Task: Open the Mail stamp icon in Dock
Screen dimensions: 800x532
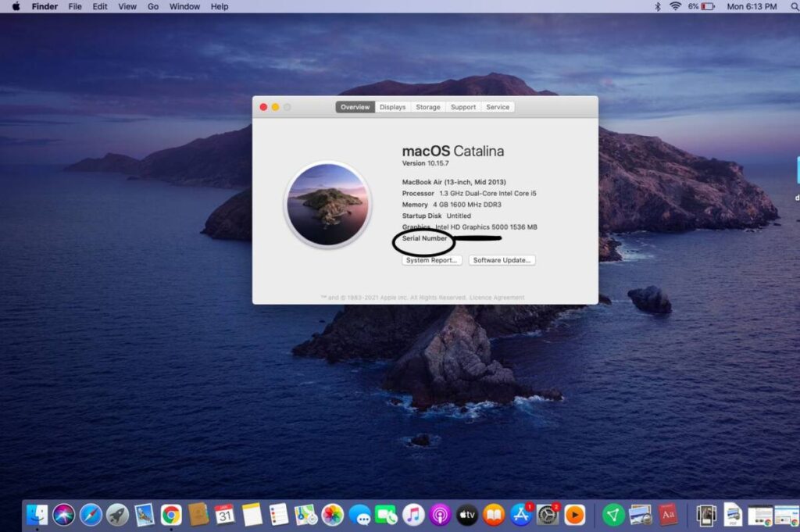Action: pyautogui.click(x=145, y=515)
